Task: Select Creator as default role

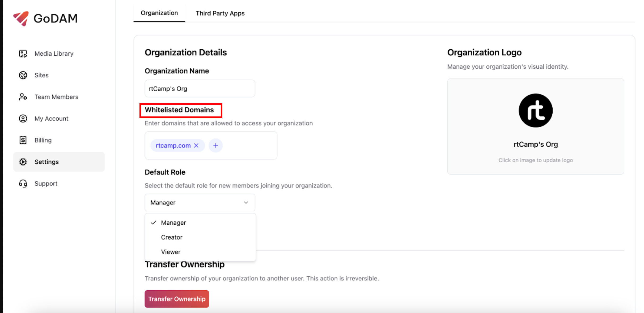Action: (x=172, y=237)
